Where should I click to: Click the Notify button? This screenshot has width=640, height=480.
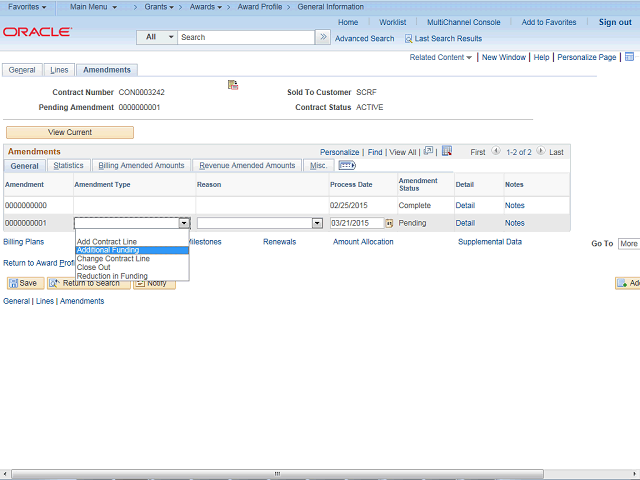click(x=155, y=283)
